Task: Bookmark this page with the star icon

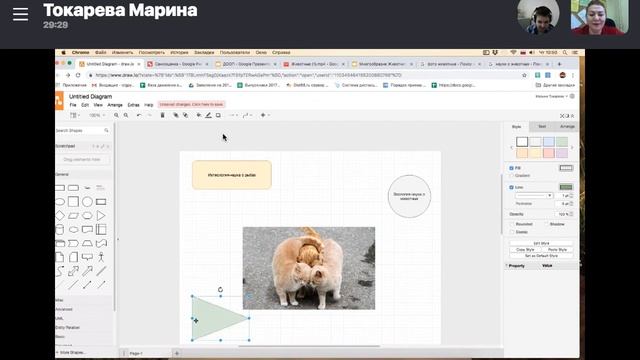Action: click(524, 76)
